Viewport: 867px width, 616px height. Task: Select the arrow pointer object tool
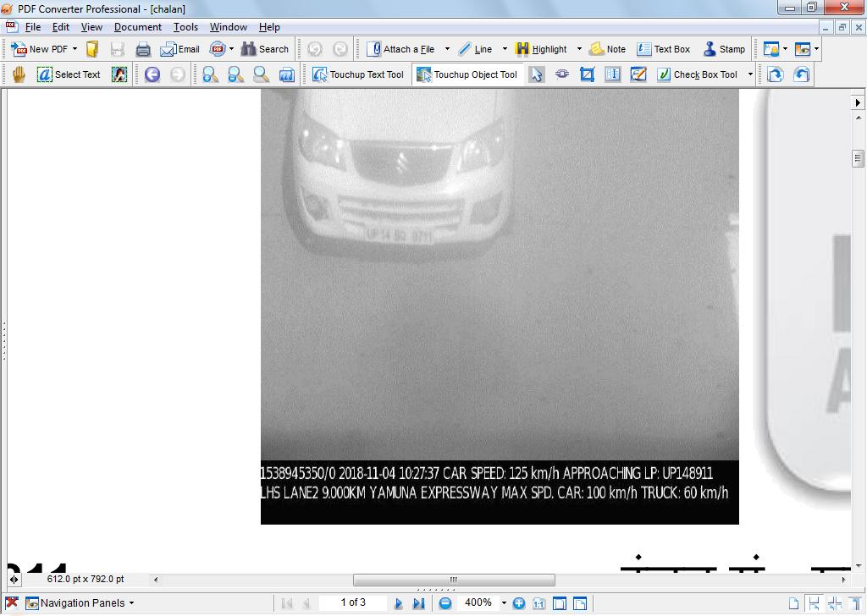click(536, 74)
